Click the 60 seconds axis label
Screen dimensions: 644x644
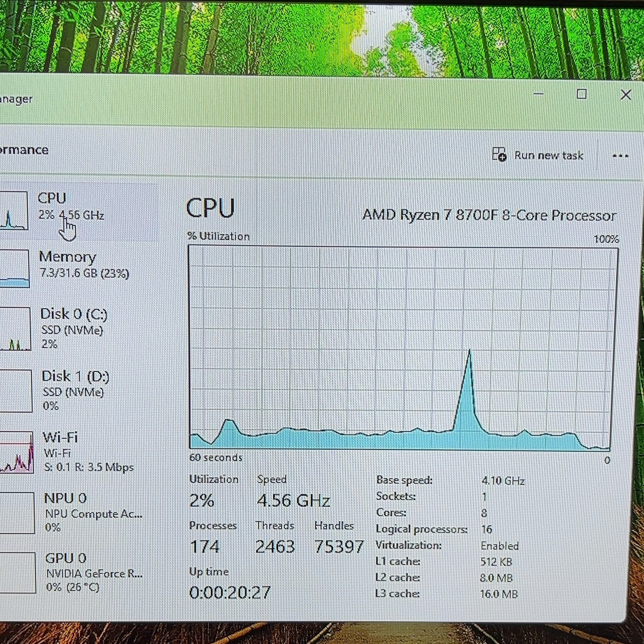click(216, 458)
